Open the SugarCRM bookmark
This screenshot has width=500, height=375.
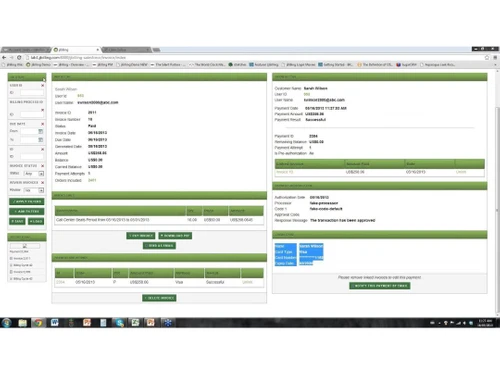point(406,65)
